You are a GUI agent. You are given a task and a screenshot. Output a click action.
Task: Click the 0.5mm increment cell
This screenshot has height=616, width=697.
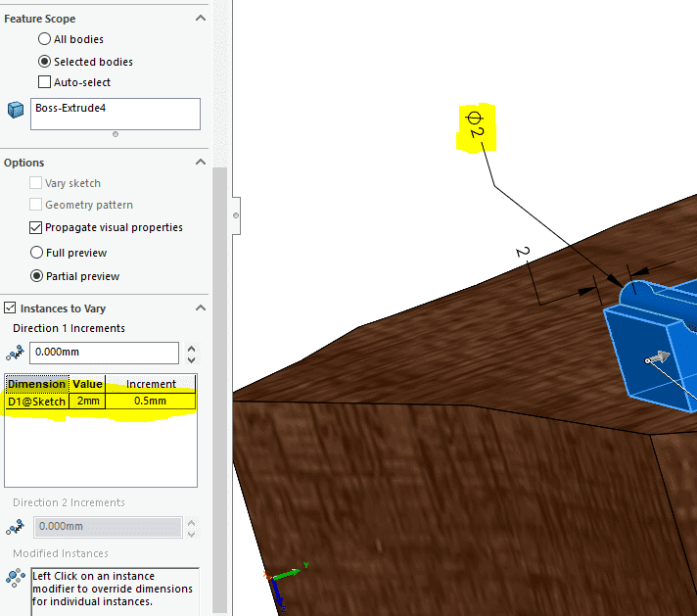tap(151, 402)
